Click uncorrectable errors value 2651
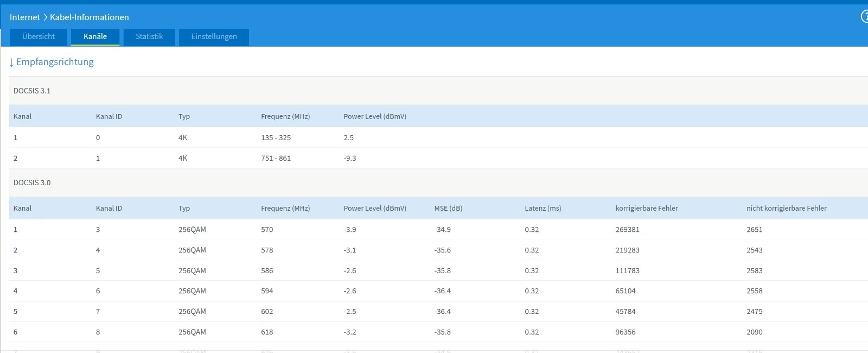Image resolution: width=868 pixels, height=353 pixels. (754, 230)
